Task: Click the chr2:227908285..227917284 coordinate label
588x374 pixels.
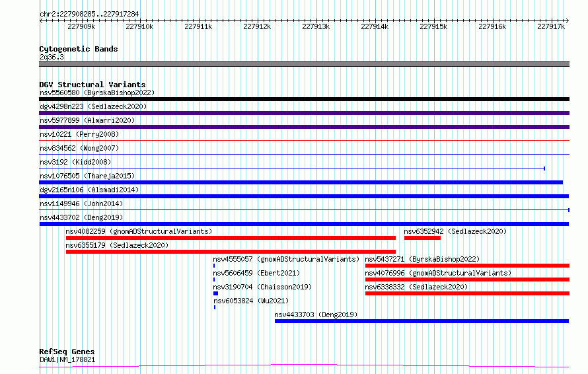Action: click(x=89, y=14)
